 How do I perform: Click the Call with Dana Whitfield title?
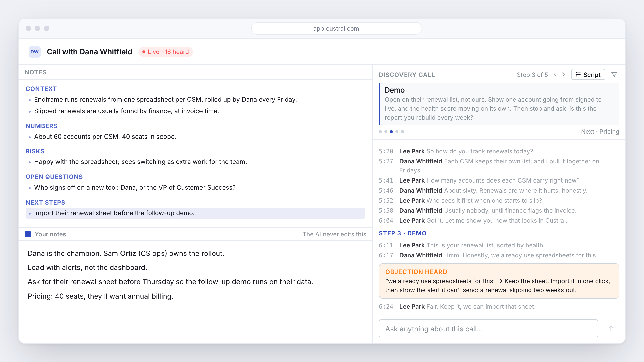(x=89, y=52)
